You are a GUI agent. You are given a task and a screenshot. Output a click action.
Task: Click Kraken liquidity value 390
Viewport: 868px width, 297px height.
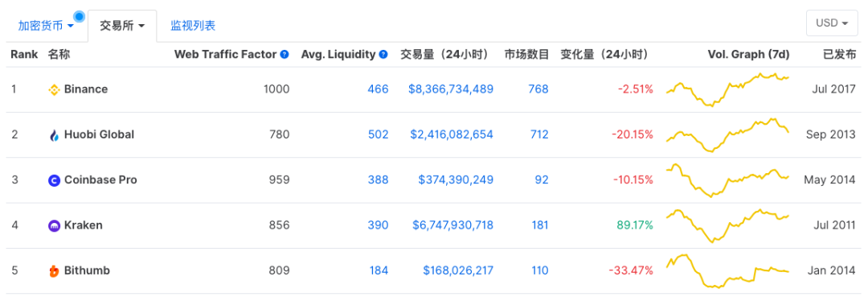click(378, 225)
